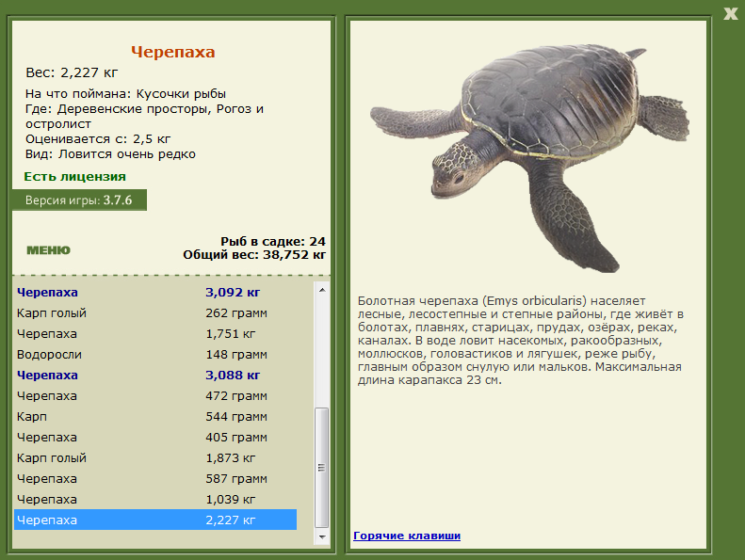
Task: Select the Черепаха 472 грамм entry
Action: coord(155,395)
